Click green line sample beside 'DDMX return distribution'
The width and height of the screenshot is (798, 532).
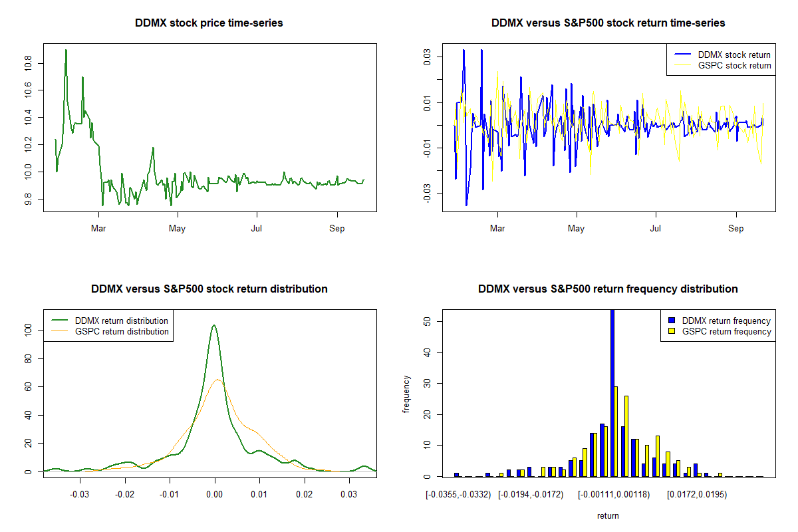(59, 321)
